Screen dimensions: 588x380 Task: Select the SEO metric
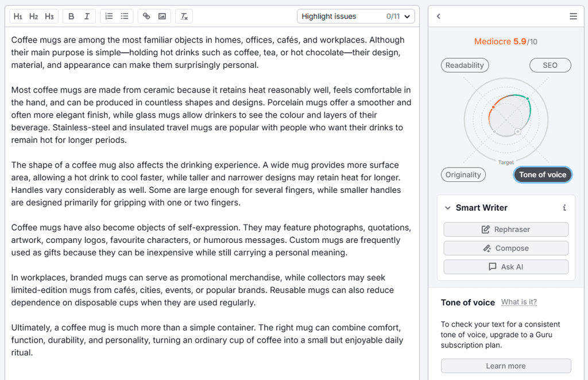550,65
